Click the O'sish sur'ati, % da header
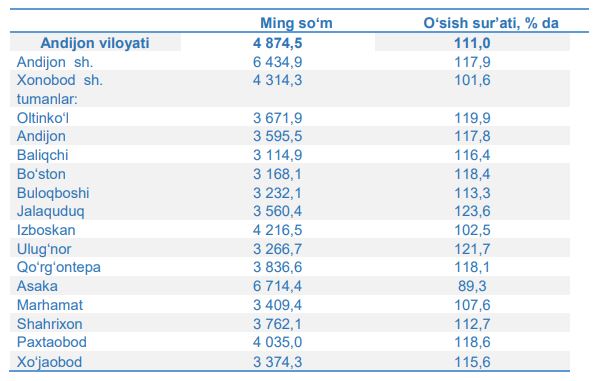The height and width of the screenshot is (381, 596). (491, 23)
